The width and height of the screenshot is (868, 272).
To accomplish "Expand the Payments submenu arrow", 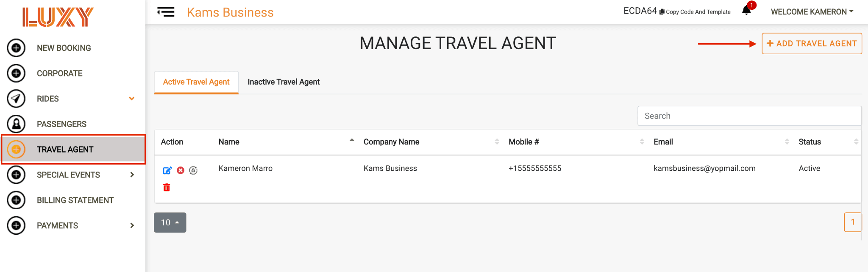I will pyautogui.click(x=132, y=225).
